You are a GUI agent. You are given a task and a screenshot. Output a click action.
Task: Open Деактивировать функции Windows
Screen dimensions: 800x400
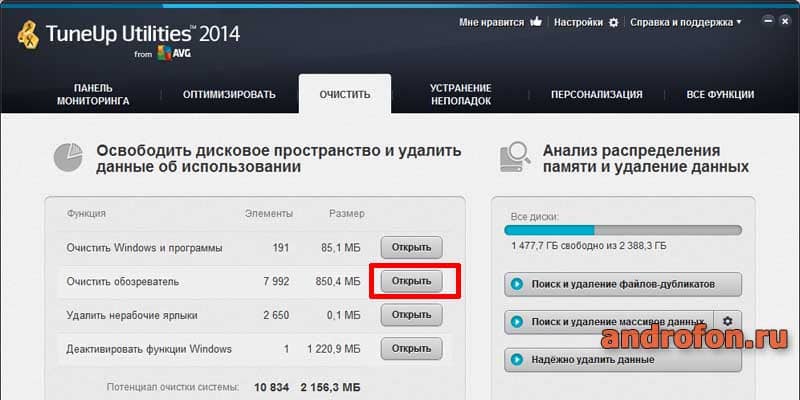tap(411, 349)
